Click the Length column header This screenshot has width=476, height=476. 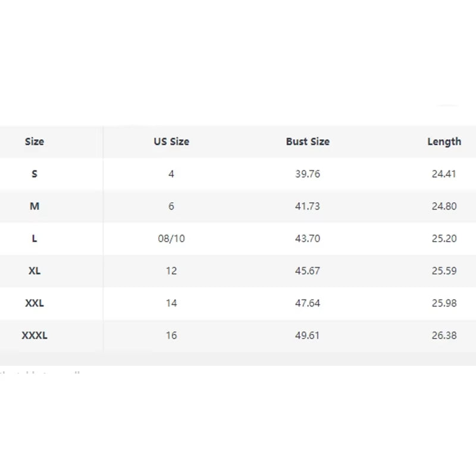click(x=444, y=142)
